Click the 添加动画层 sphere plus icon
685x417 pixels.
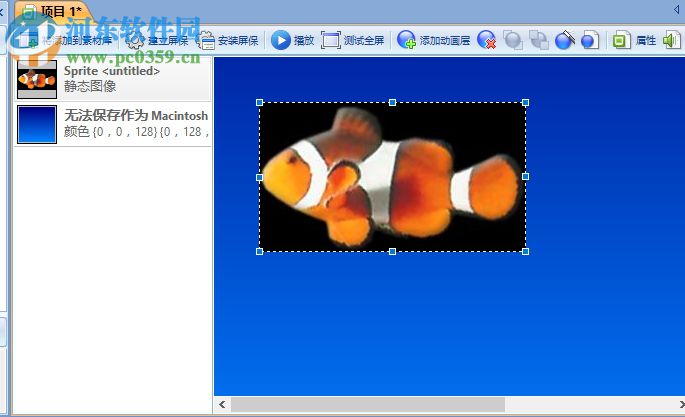tap(407, 40)
